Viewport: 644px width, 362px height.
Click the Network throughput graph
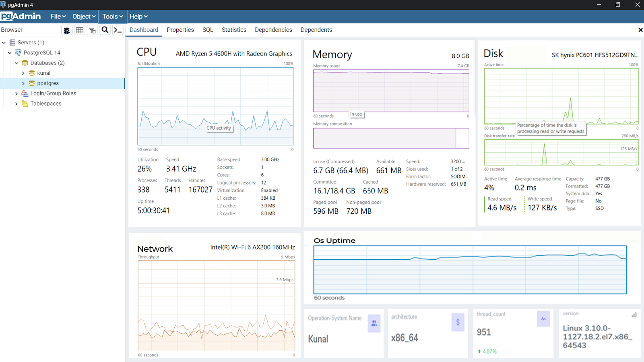point(216,306)
